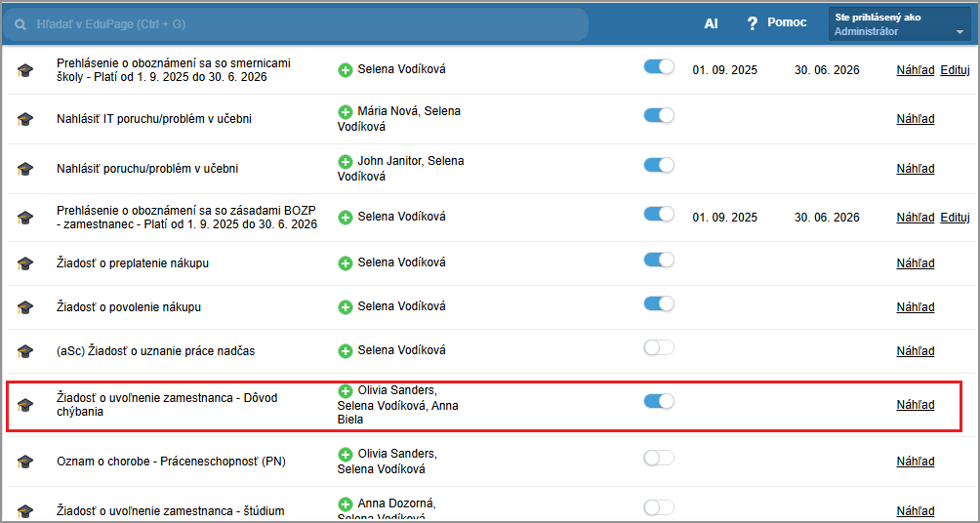Open Náhľad link for smernicami školy declaration
Viewport: 980px width, 523px height.
[915, 70]
